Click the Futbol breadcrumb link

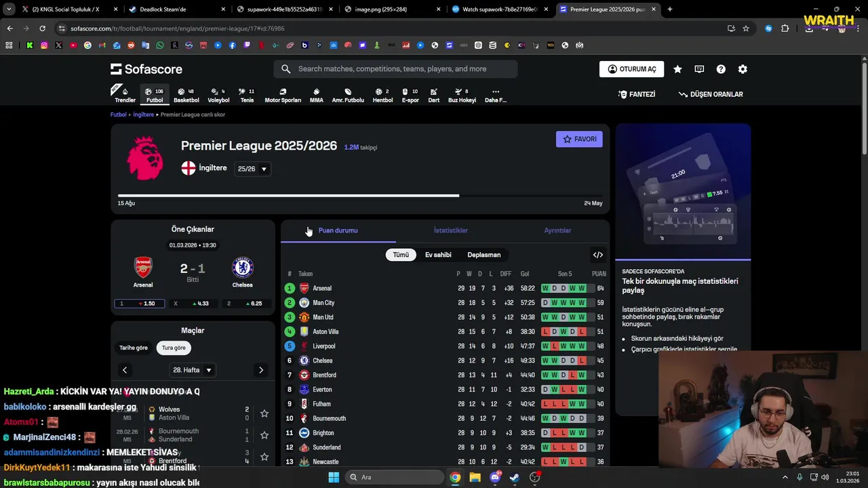[x=119, y=115]
